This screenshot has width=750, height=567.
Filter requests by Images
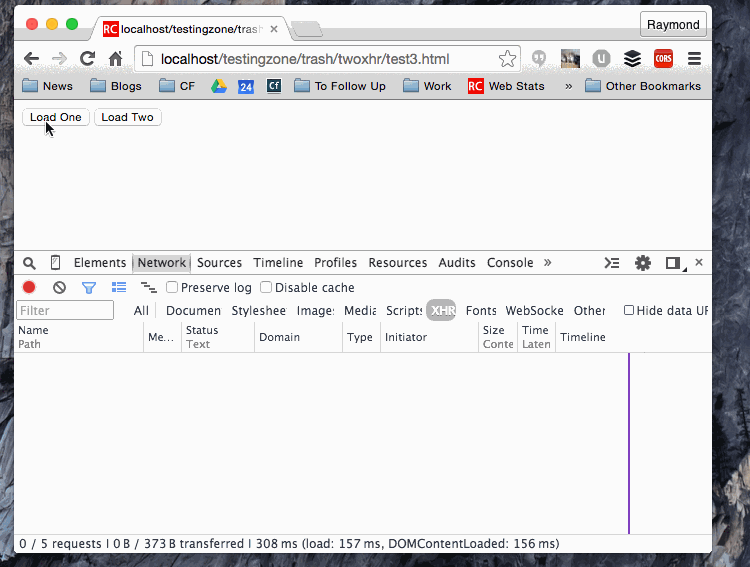[x=315, y=311]
